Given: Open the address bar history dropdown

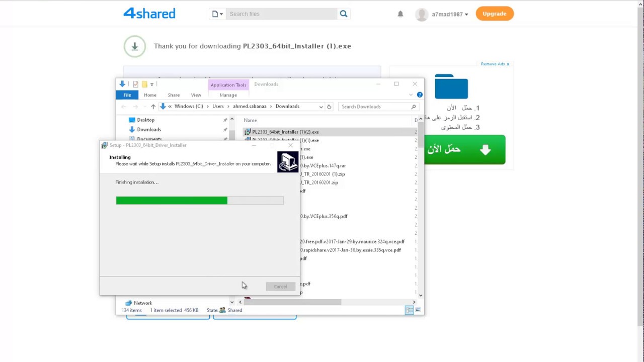Looking at the screenshot, I should point(321,107).
